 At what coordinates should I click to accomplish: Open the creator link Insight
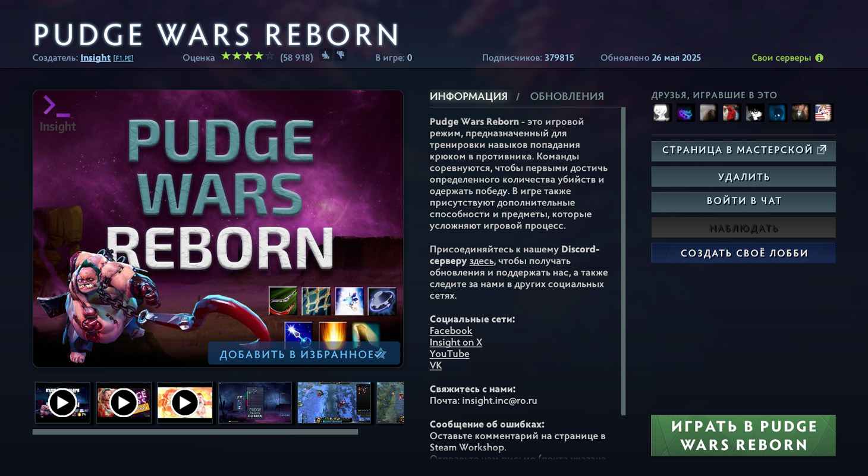click(96, 58)
